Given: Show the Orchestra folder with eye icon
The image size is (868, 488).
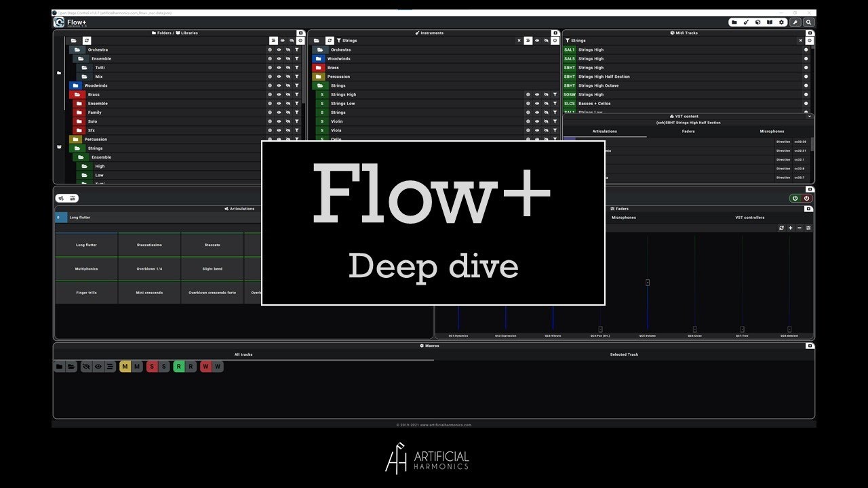Looking at the screenshot, I should point(279,49).
